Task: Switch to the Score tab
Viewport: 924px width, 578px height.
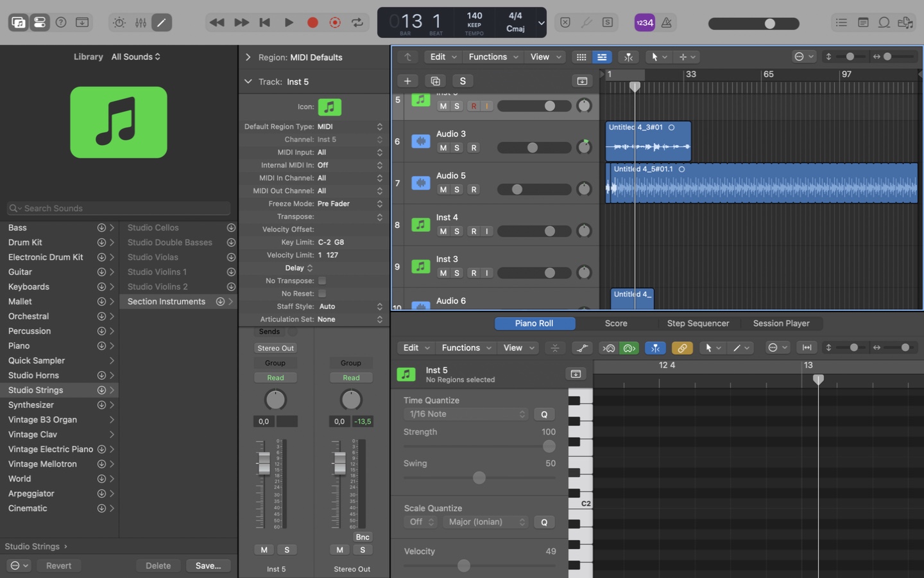Action: pos(615,324)
